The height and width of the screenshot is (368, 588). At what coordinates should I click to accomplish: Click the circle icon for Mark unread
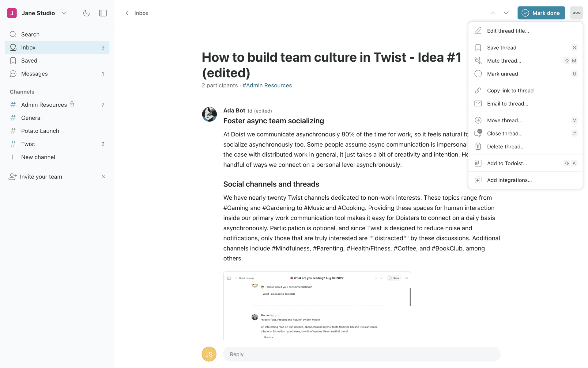point(478,74)
